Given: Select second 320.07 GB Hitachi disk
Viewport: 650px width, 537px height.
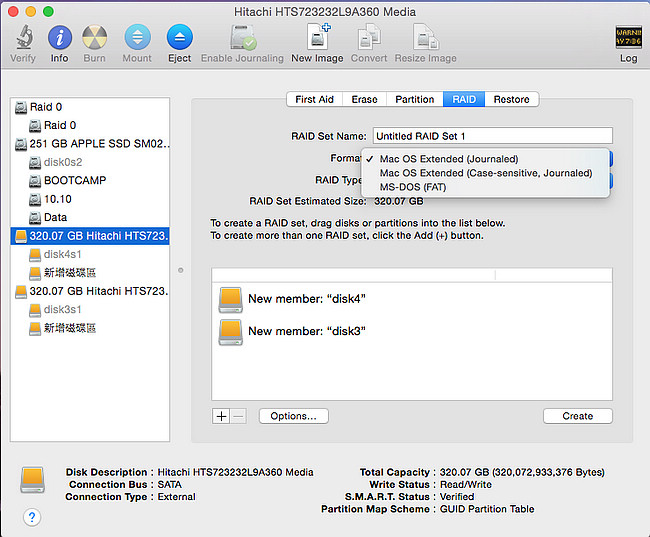Looking at the screenshot, I should tap(90, 291).
